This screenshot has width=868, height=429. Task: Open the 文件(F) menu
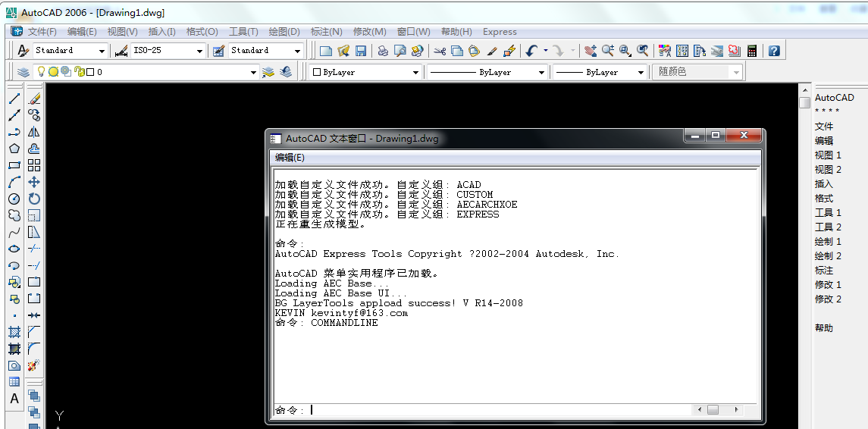tap(42, 32)
